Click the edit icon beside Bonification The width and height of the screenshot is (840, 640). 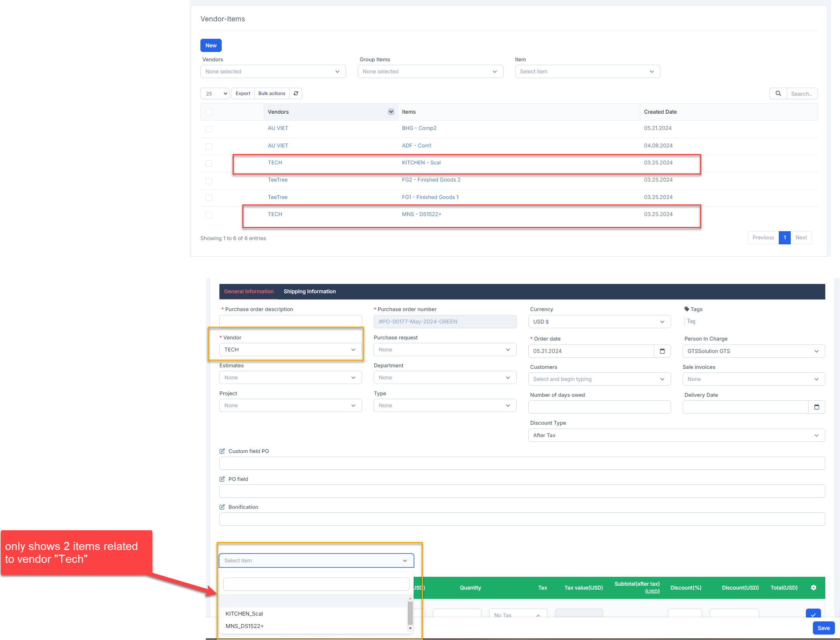point(222,507)
